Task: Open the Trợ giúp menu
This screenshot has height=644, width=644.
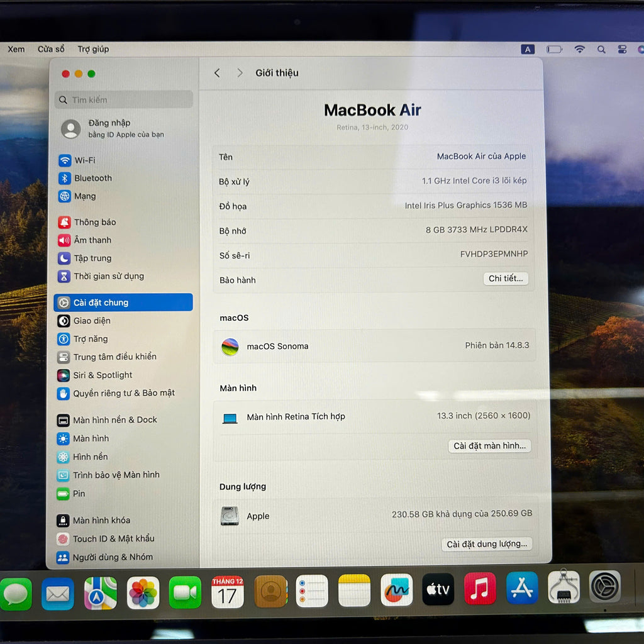Action: click(93, 49)
